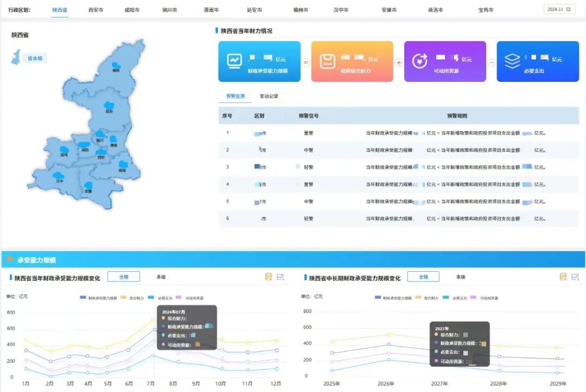
Task: Toggle 必要支出 legend in 当年 chart
Action: 160,298
